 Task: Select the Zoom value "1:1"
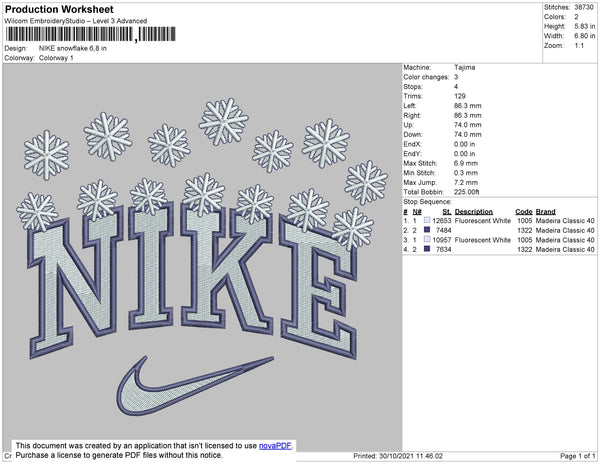point(579,46)
